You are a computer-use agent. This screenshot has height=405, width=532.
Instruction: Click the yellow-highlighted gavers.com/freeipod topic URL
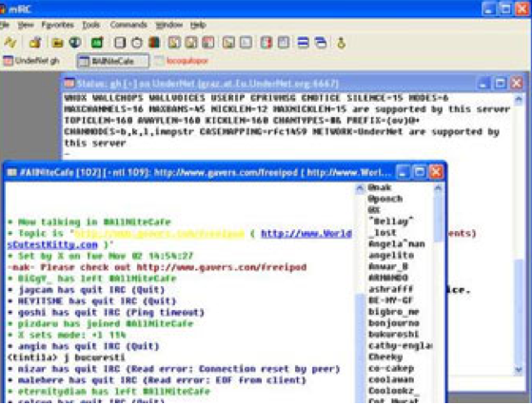(x=159, y=234)
